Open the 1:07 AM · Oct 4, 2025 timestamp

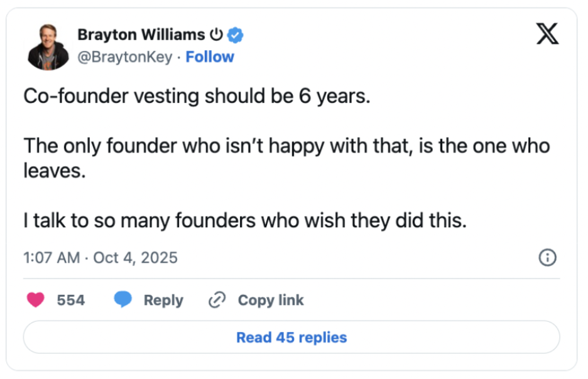tap(101, 257)
